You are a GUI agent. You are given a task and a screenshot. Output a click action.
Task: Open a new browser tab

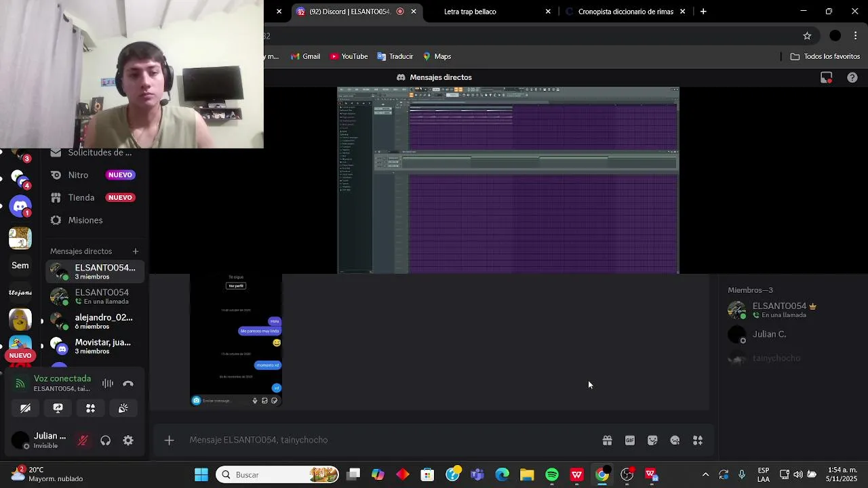[x=703, y=12]
